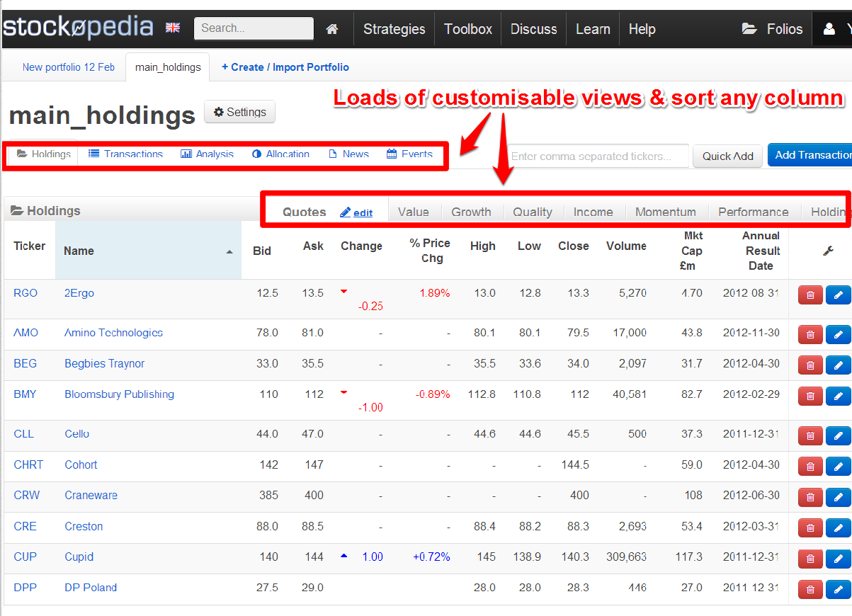Click the Search box
Image resolution: width=852 pixels, height=616 pixels.
pyautogui.click(x=254, y=28)
